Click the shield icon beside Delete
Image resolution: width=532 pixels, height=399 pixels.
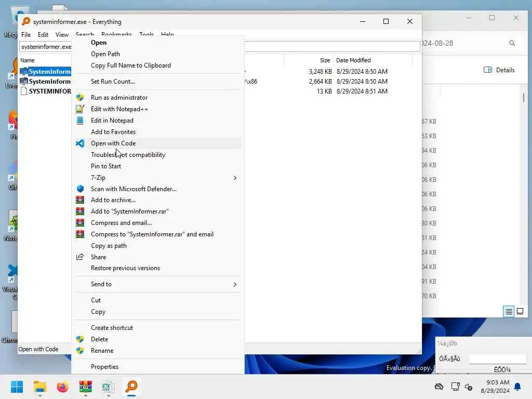[80, 339]
